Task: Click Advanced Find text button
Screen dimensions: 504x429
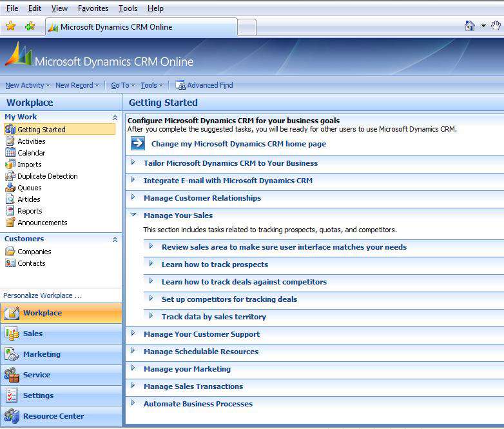Action: [x=210, y=85]
